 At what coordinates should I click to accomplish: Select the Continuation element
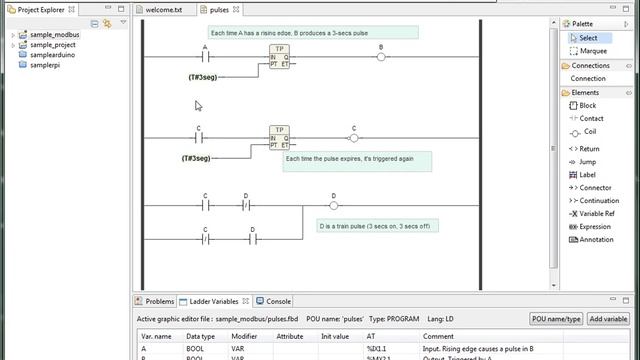coord(594,201)
